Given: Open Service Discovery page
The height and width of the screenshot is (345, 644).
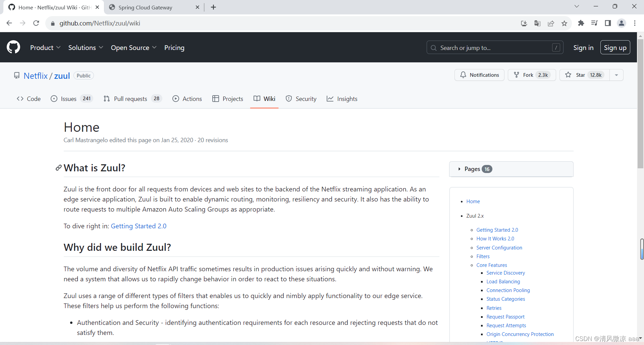Looking at the screenshot, I should coord(505,273).
